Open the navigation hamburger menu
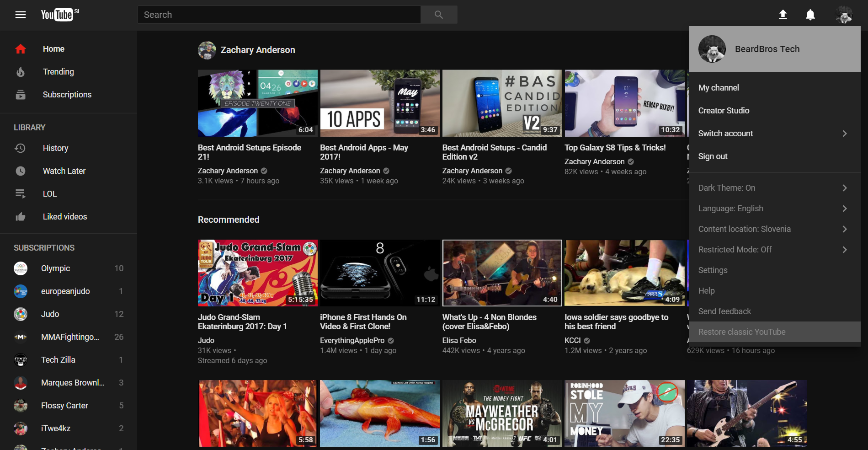868x450 pixels. click(x=20, y=14)
